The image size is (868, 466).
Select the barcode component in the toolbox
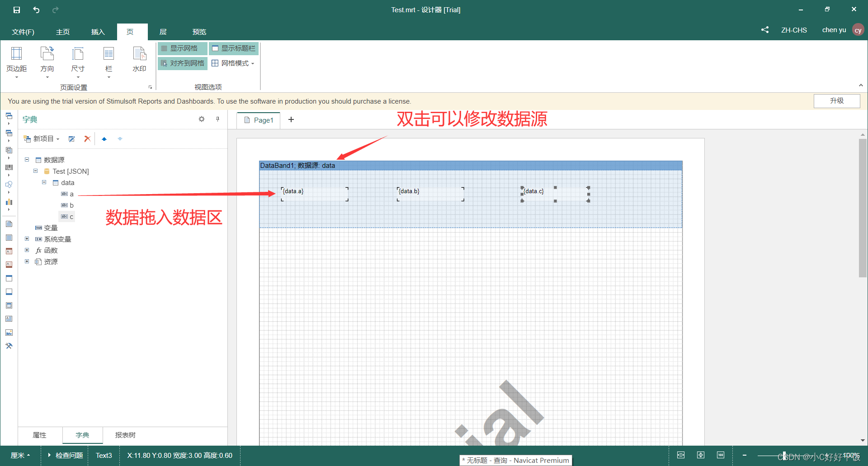click(9, 167)
